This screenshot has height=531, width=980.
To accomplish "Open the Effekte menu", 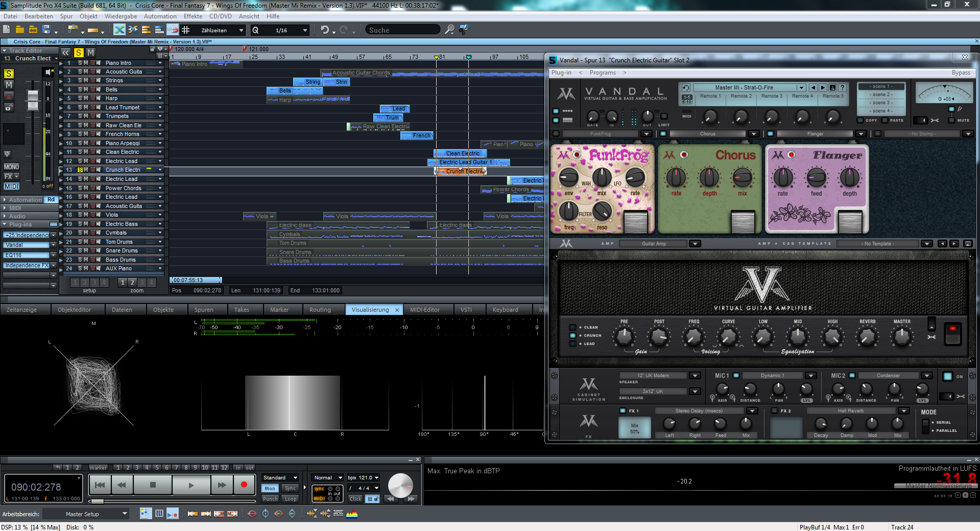I will 193,16.
